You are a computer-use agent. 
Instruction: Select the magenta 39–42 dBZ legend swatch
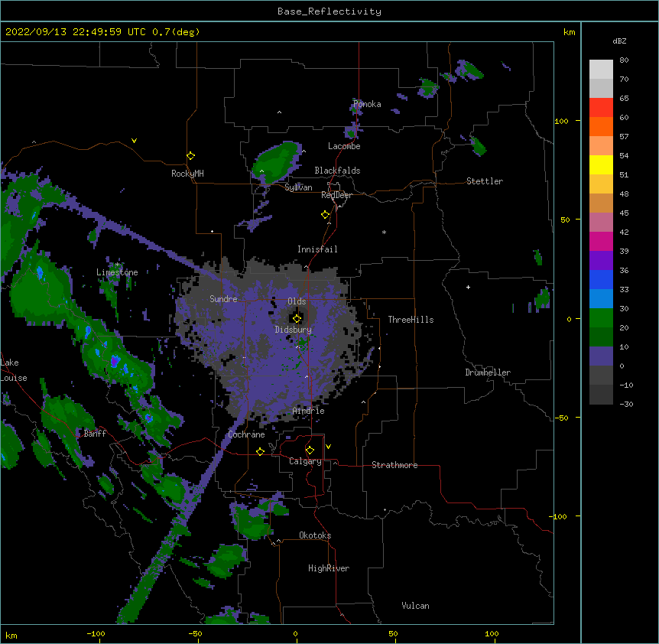click(x=601, y=241)
